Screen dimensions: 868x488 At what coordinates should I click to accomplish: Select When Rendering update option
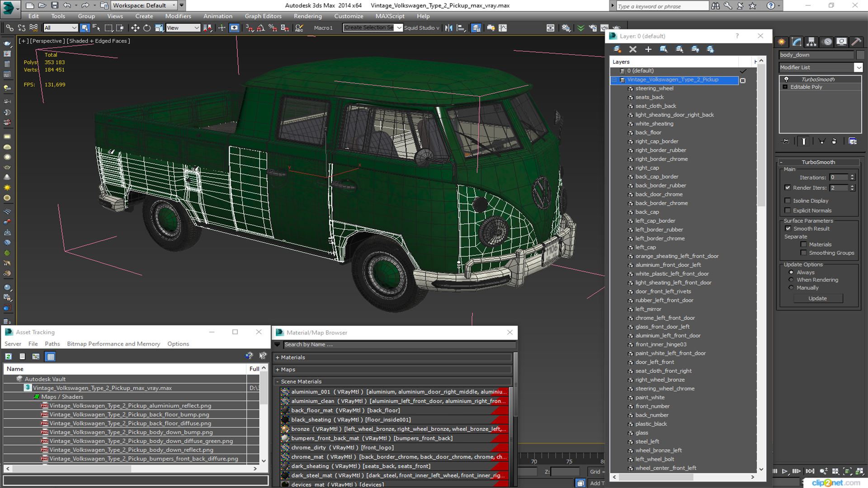(791, 280)
